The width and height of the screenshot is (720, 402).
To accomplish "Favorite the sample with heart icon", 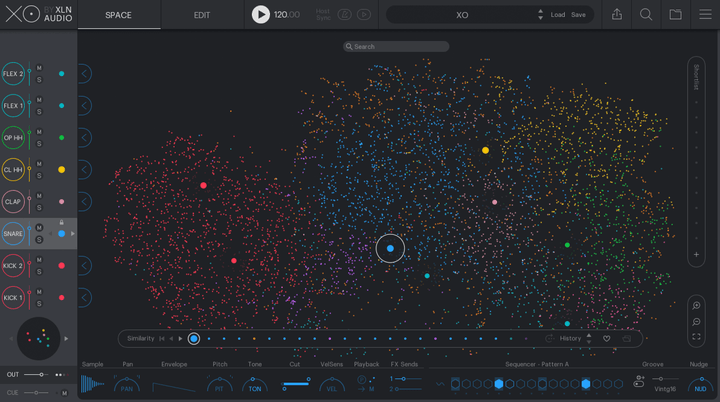I will pyautogui.click(x=607, y=339).
